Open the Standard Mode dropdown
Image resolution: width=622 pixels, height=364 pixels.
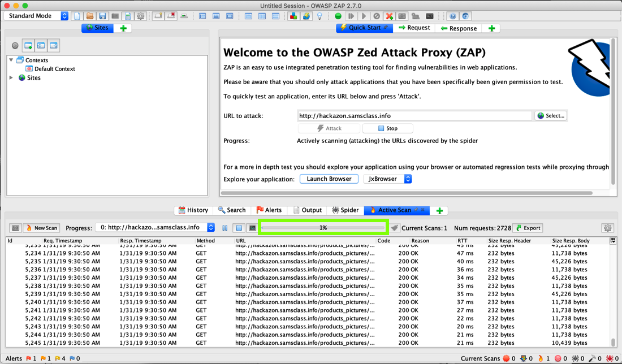pos(37,16)
